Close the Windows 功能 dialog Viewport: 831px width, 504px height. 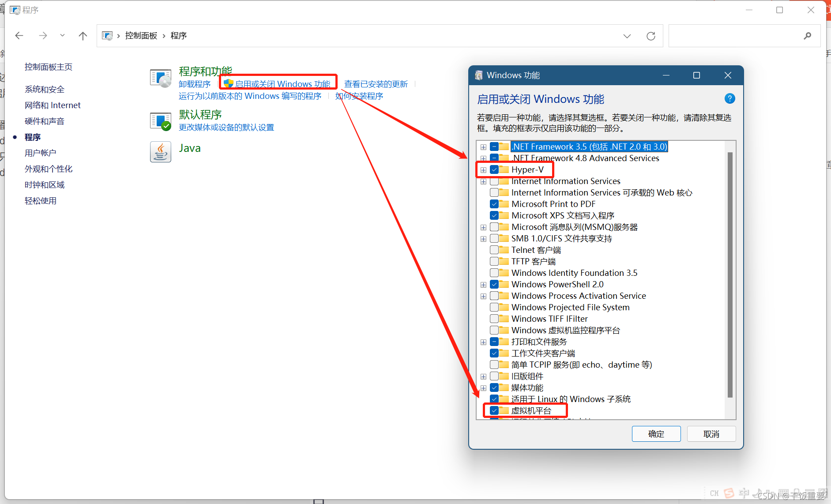pos(728,75)
